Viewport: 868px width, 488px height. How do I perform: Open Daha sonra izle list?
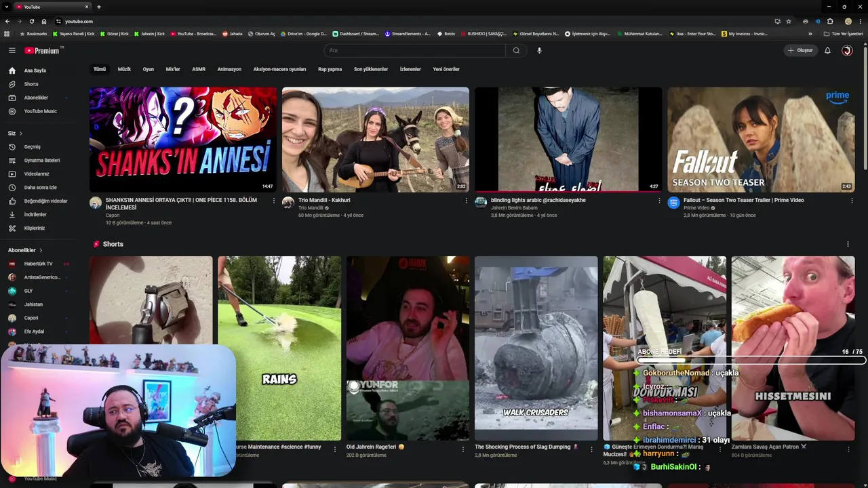coord(42,187)
